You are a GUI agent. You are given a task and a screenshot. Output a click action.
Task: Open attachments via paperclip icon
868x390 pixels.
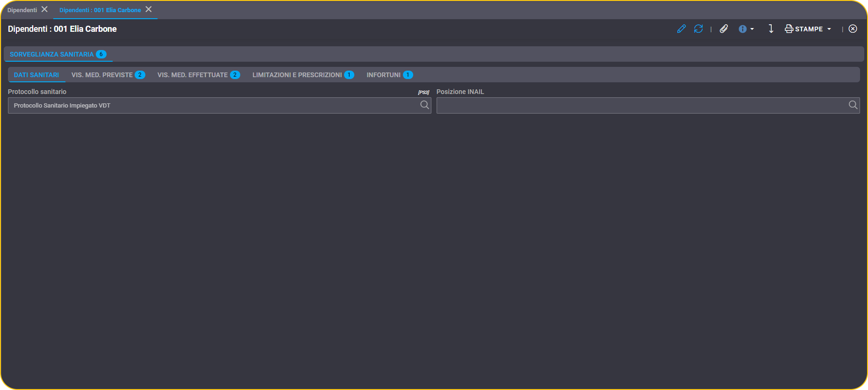[x=724, y=29]
